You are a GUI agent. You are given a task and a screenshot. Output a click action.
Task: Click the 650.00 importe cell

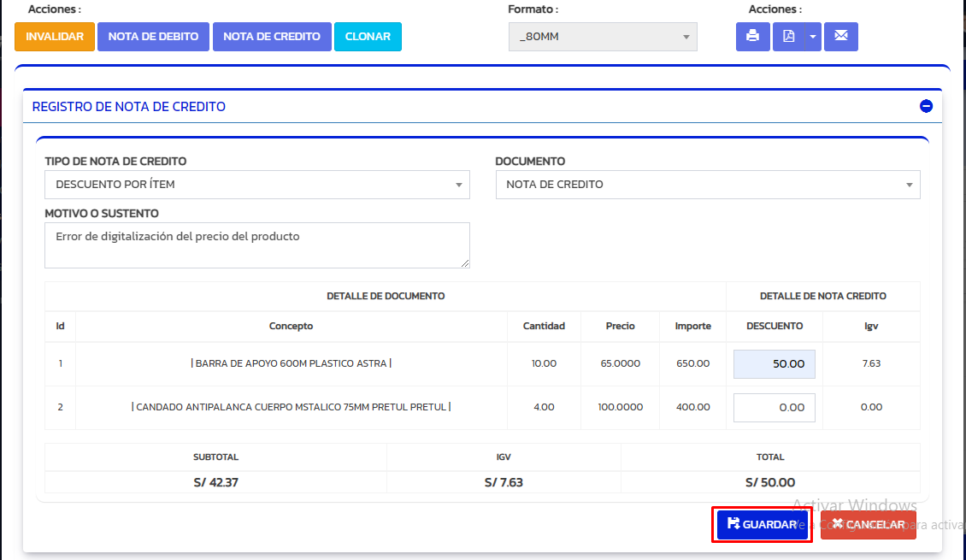(x=692, y=363)
